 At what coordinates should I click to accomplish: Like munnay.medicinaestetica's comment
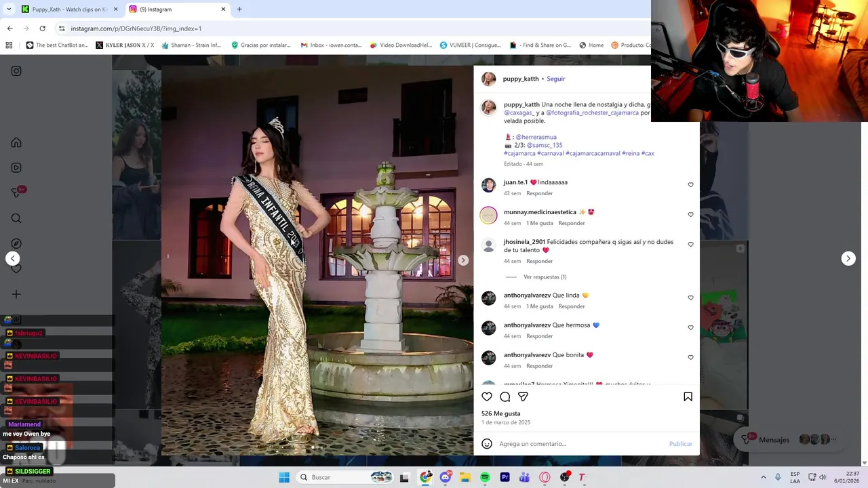point(691,215)
